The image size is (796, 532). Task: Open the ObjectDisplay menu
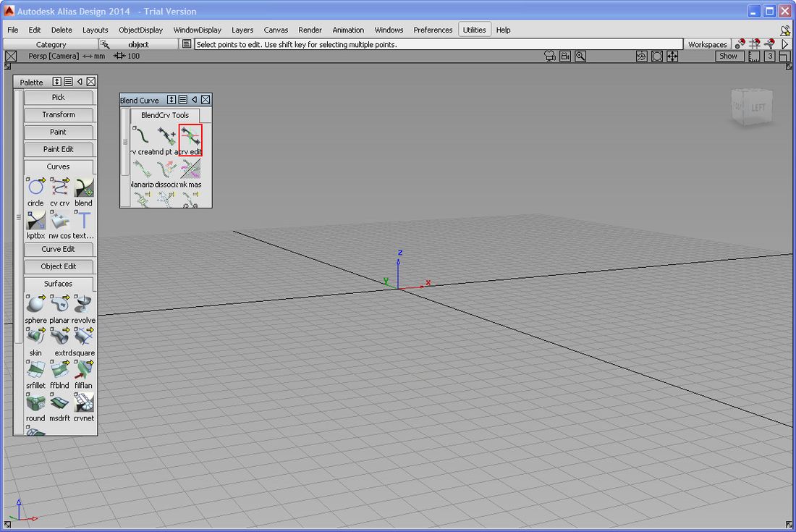coord(140,30)
